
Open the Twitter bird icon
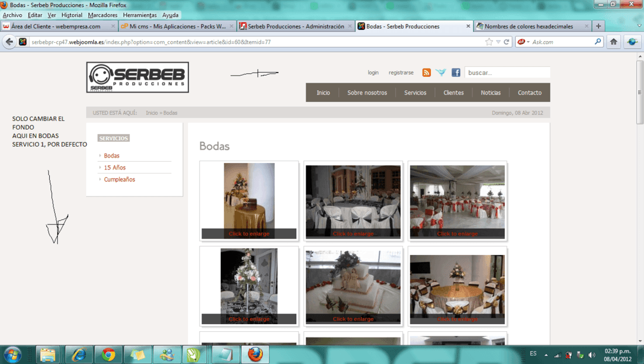coord(441,72)
